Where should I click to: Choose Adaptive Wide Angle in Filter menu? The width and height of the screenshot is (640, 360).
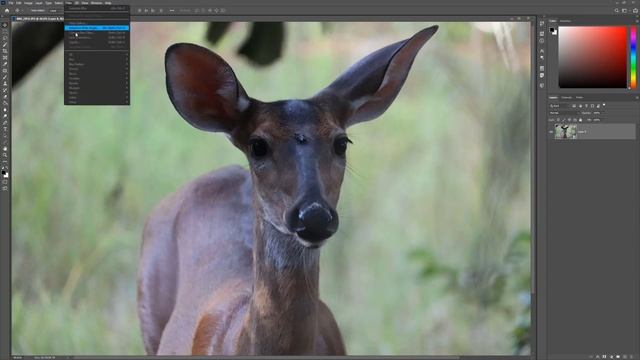pos(97,28)
